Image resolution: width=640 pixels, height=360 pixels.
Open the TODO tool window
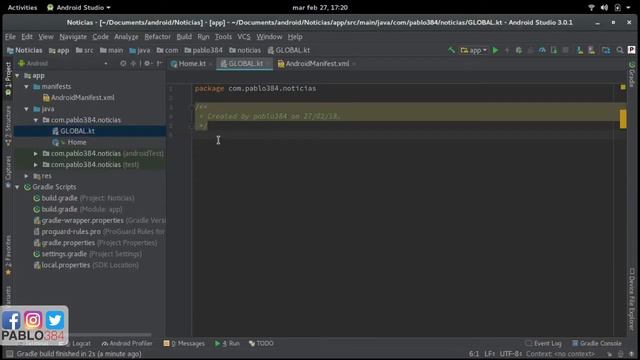[x=261, y=344]
